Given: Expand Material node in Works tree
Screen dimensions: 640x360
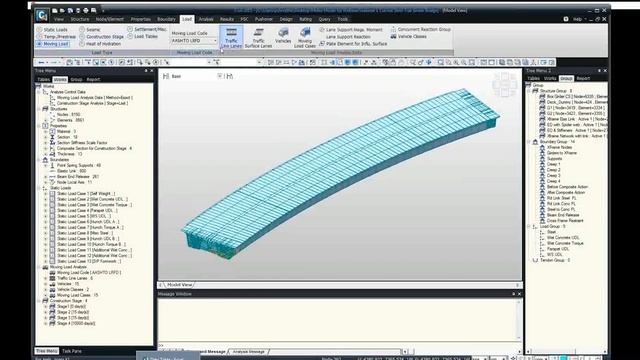Looking at the screenshot, I should (x=46, y=131).
